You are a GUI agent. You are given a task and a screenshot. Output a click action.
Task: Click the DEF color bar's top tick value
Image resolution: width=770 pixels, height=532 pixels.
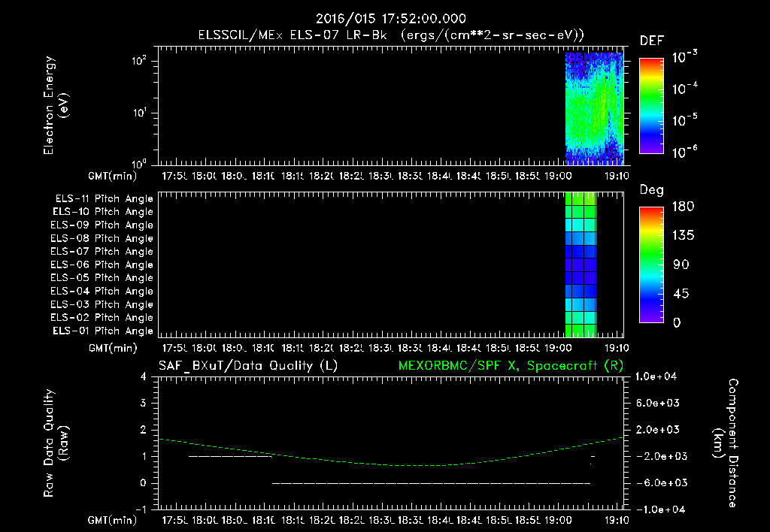[684, 57]
